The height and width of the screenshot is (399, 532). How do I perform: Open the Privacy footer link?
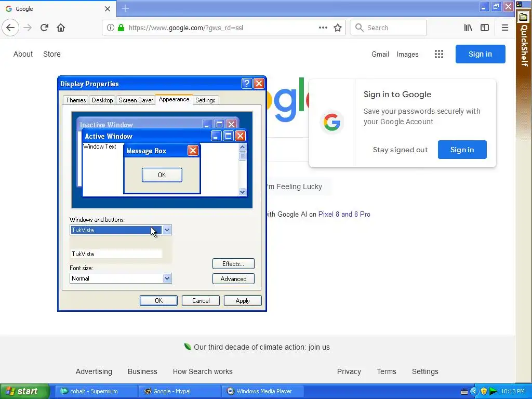[349, 371]
